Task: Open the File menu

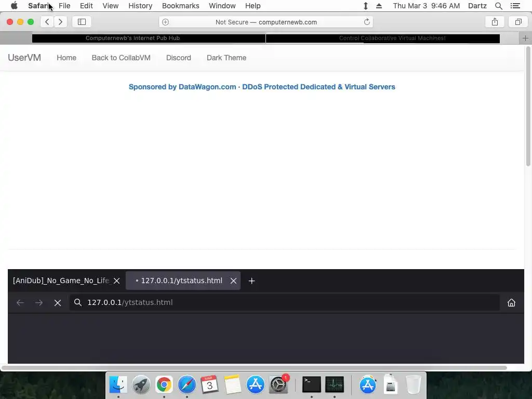Action: pos(64,6)
